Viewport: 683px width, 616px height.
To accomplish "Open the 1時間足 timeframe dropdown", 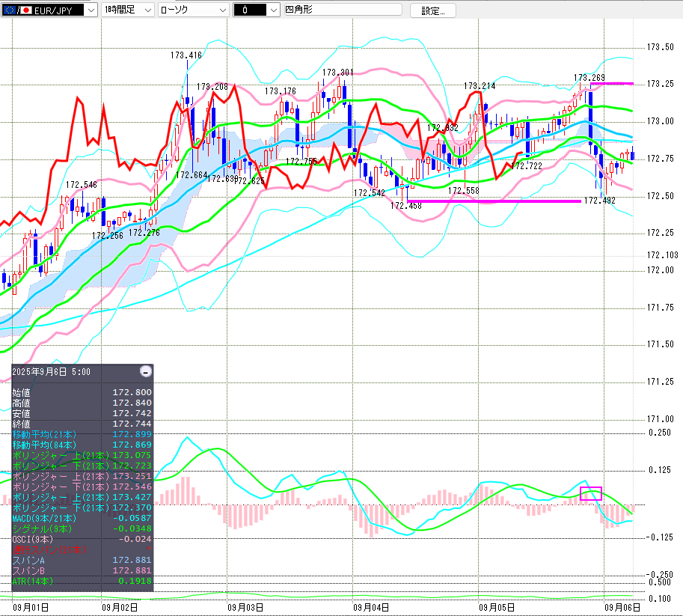I will pyautogui.click(x=128, y=10).
